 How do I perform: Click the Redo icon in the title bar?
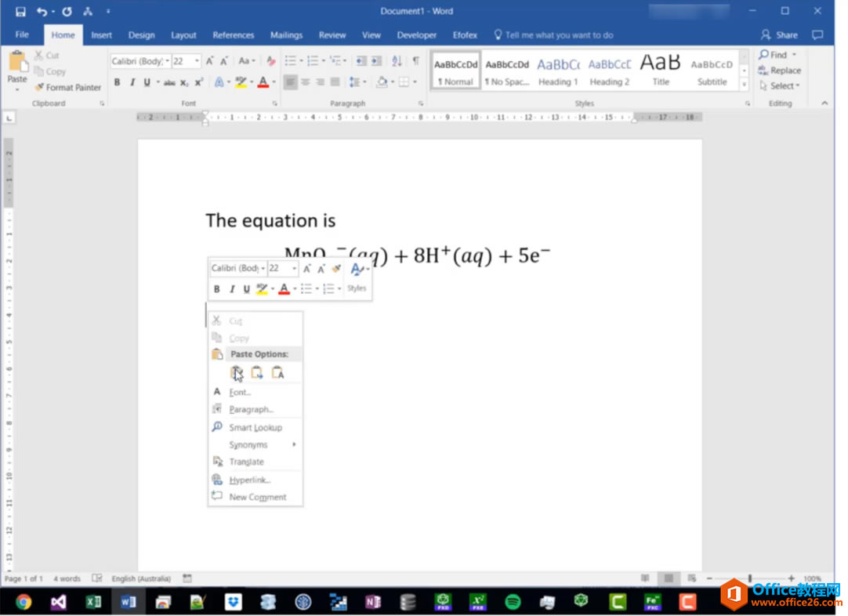67,11
